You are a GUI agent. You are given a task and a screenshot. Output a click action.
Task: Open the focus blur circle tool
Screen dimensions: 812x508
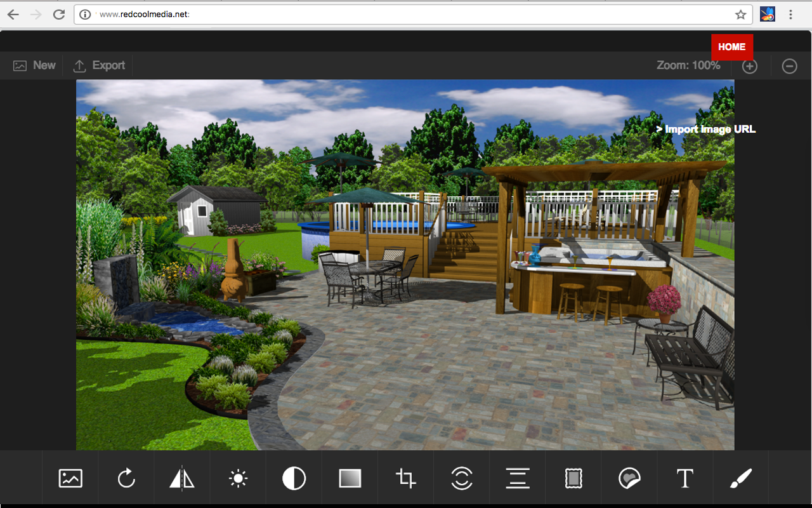pyautogui.click(x=461, y=478)
